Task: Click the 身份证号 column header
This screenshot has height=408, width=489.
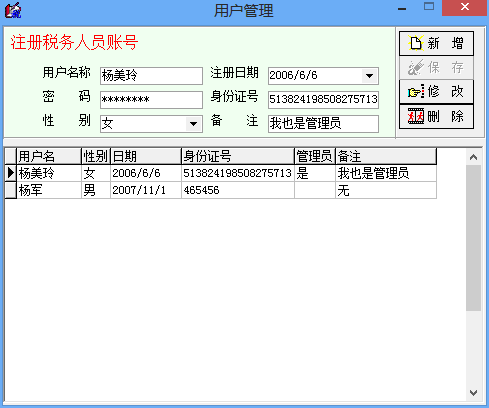Action: point(238,156)
